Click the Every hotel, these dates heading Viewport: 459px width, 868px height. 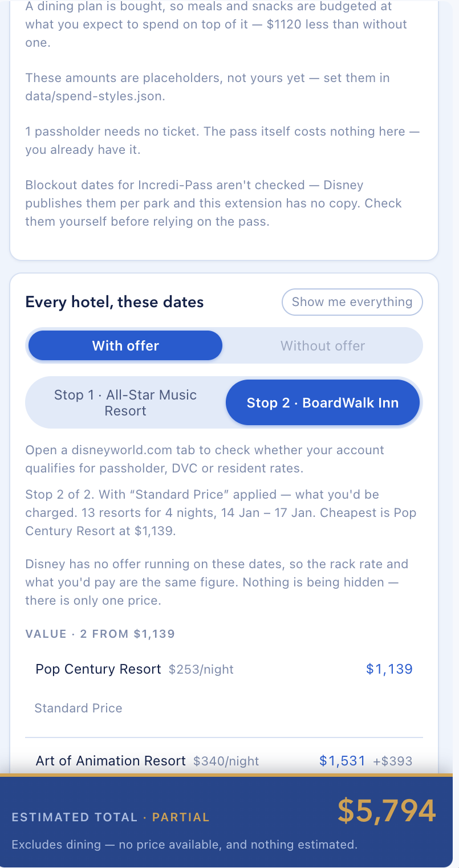[x=115, y=301]
